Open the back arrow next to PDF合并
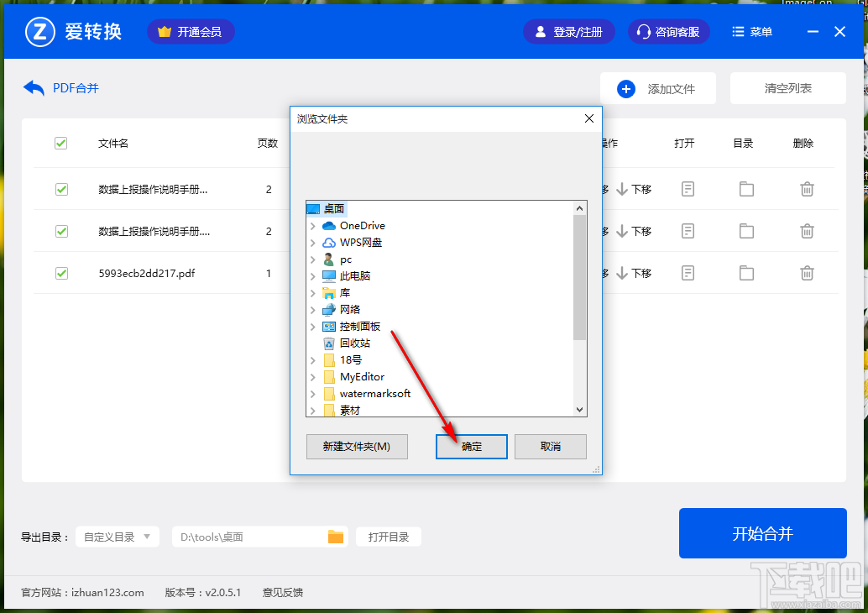This screenshot has width=868, height=613. (x=33, y=87)
